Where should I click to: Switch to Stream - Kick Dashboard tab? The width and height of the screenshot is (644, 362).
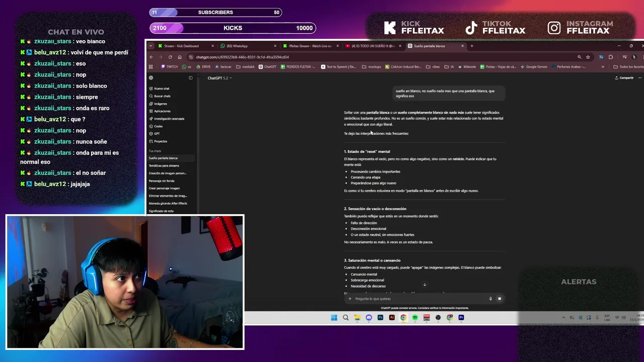pos(186,46)
